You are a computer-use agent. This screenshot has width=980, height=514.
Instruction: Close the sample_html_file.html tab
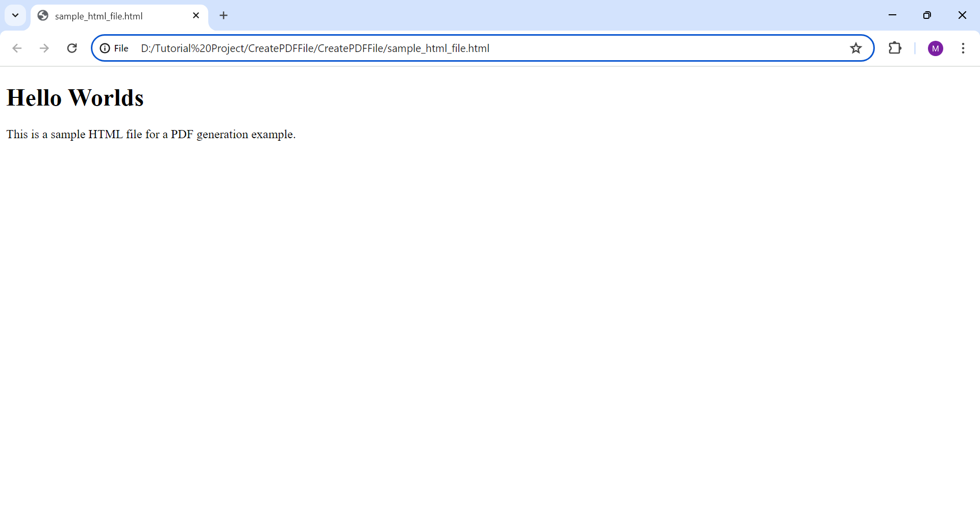(x=196, y=16)
